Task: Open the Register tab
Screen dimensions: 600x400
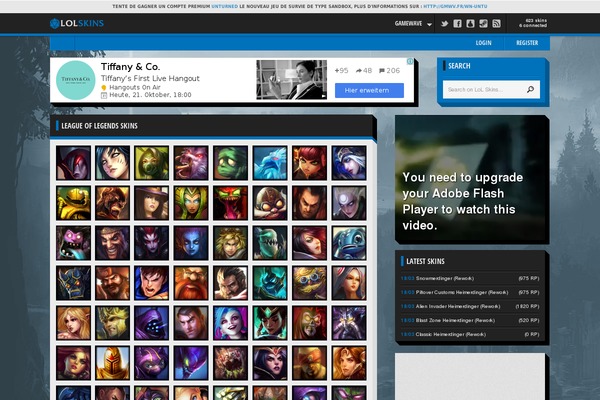Action: coord(527,43)
